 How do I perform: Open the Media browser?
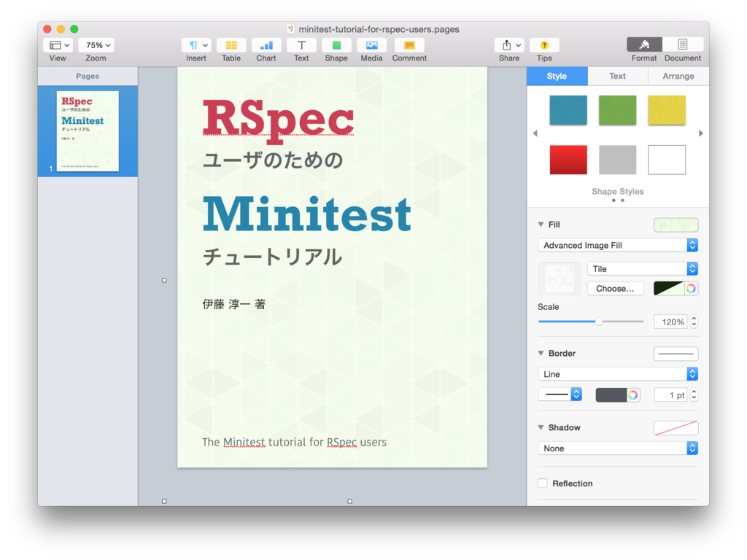click(371, 45)
